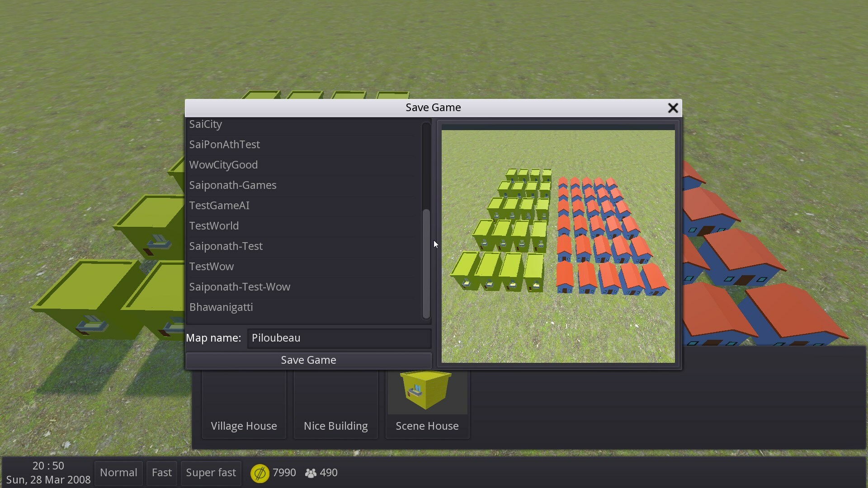Select the Nice Building option
The height and width of the screenshot is (488, 868).
pyautogui.click(x=335, y=404)
